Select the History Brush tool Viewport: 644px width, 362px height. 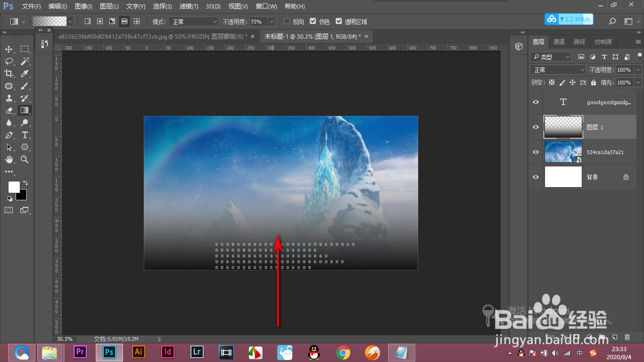pyautogui.click(x=25, y=98)
